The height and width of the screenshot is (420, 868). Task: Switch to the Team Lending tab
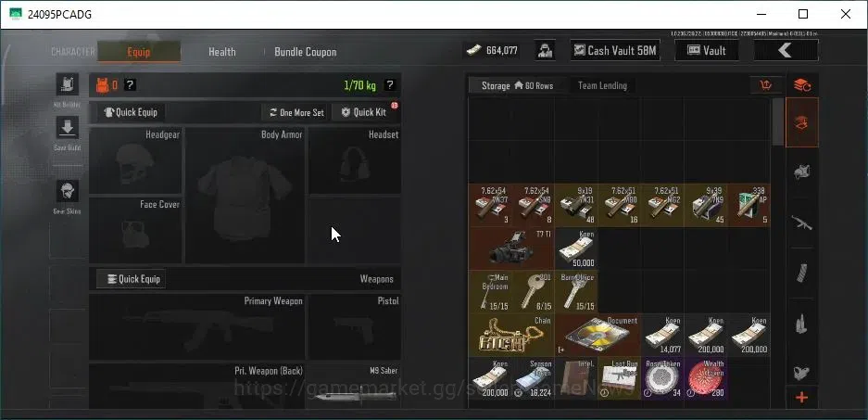(x=602, y=85)
